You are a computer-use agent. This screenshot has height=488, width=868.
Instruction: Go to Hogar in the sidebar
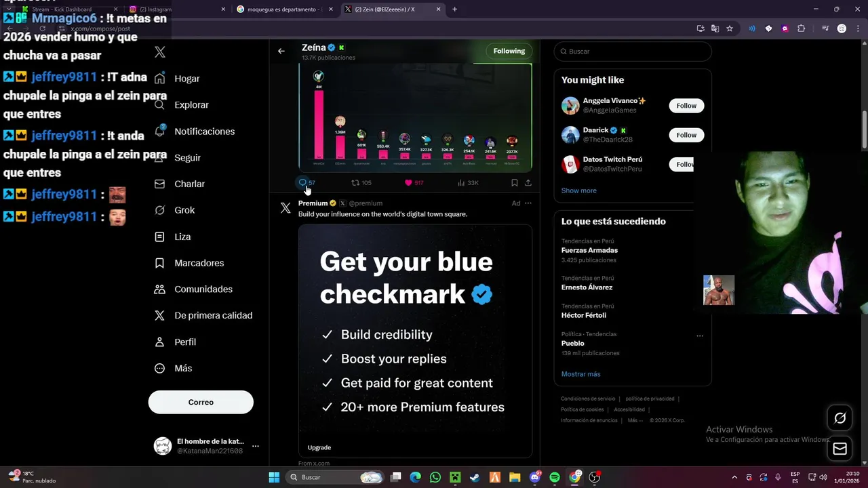tap(186, 79)
